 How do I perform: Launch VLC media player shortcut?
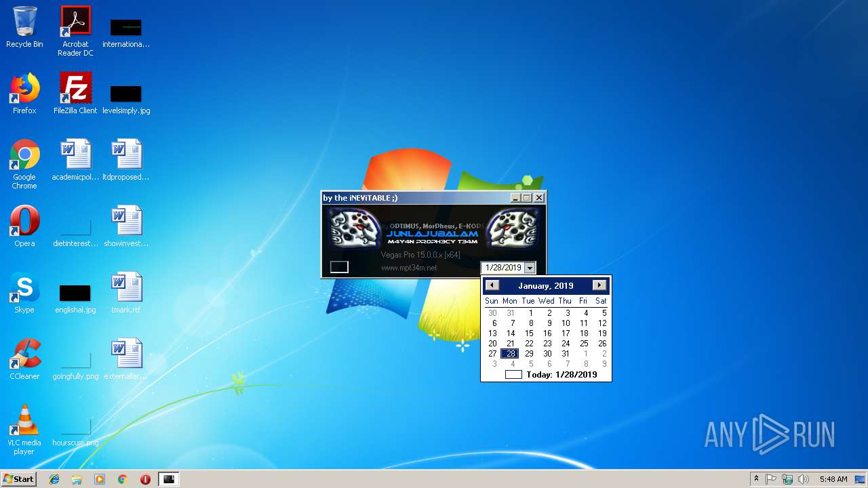coord(24,430)
